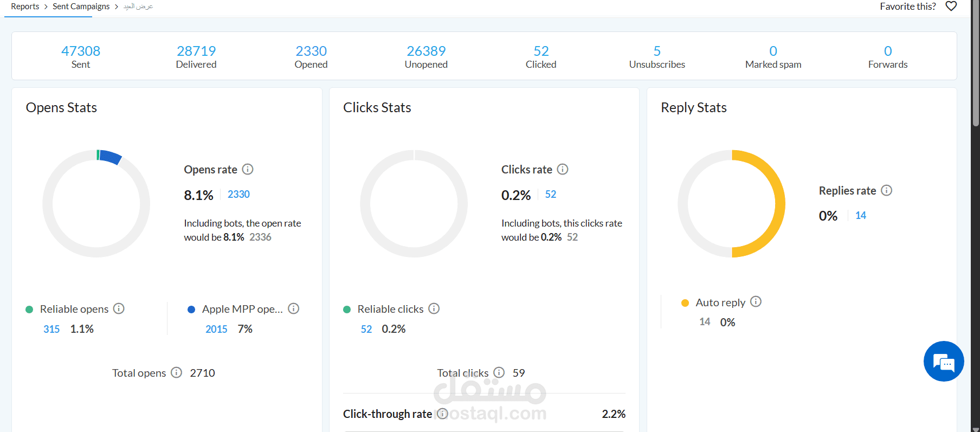The image size is (980, 432).
Task: Show info for Opens rate
Action: tap(248, 169)
